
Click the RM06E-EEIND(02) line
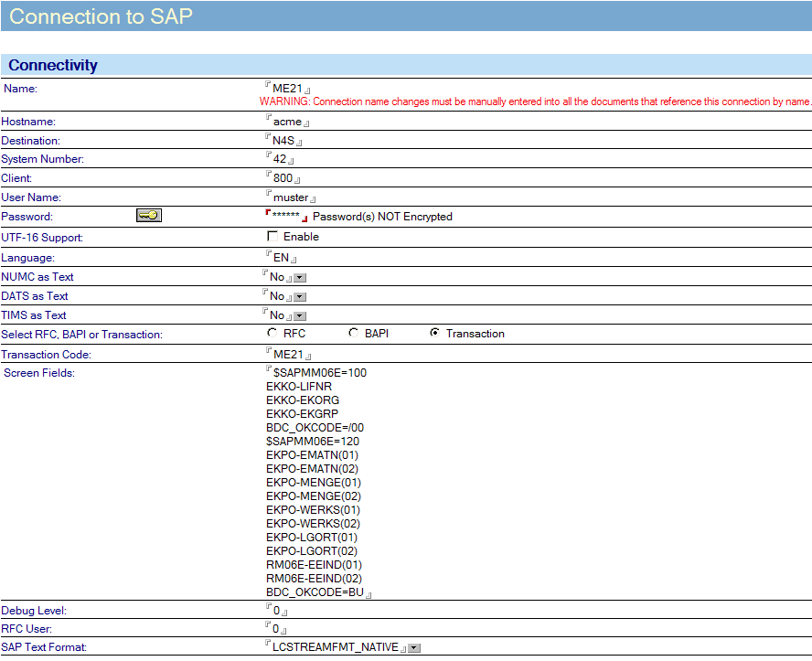[314, 579]
